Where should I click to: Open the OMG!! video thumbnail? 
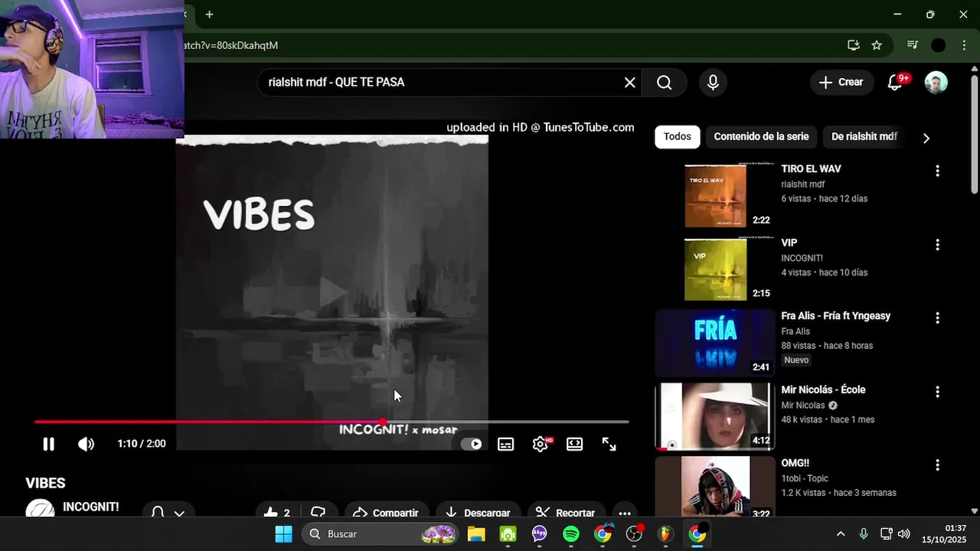(x=715, y=487)
